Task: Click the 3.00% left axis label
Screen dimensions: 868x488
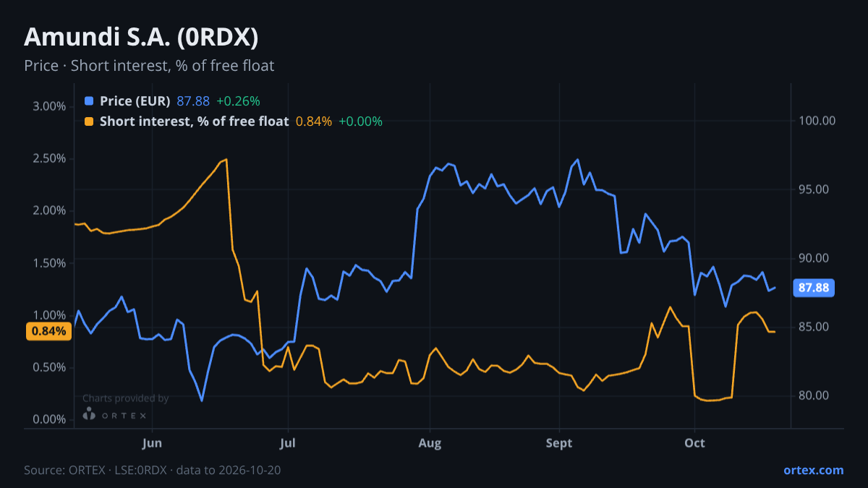Action: click(50, 106)
